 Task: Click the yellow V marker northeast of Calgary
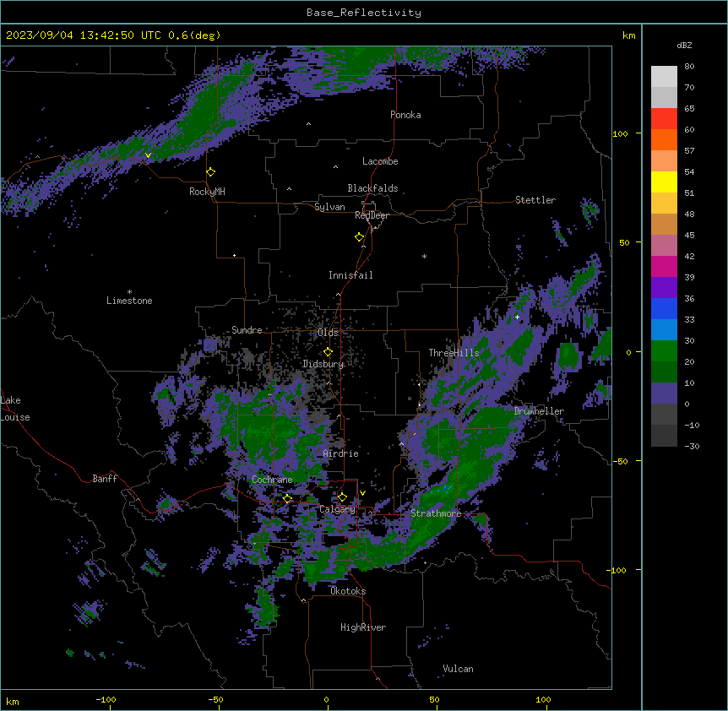click(x=362, y=493)
